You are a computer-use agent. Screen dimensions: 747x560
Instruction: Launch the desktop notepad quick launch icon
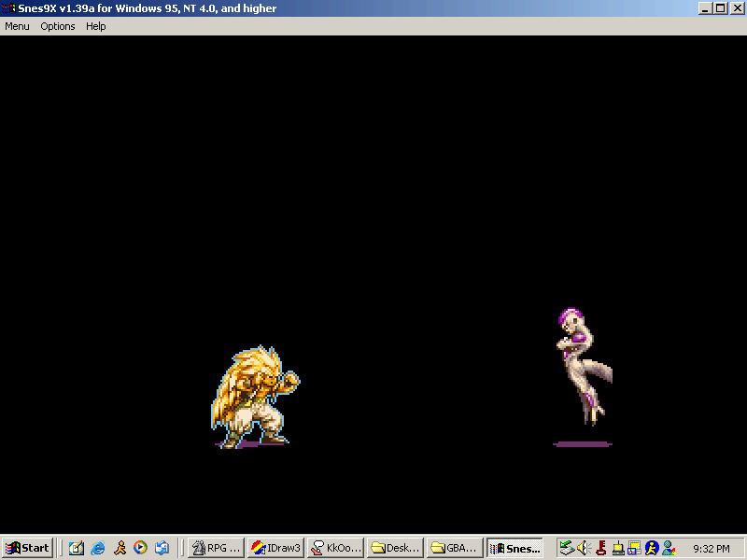click(x=77, y=548)
